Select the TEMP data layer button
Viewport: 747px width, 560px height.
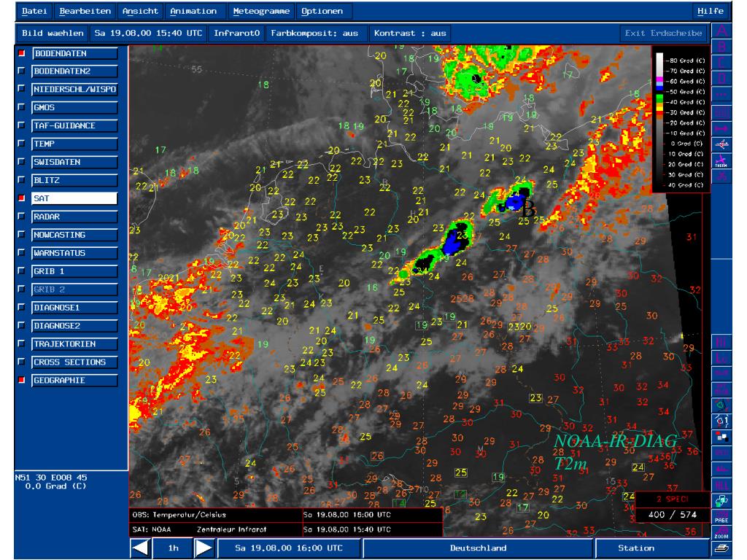[x=74, y=144]
